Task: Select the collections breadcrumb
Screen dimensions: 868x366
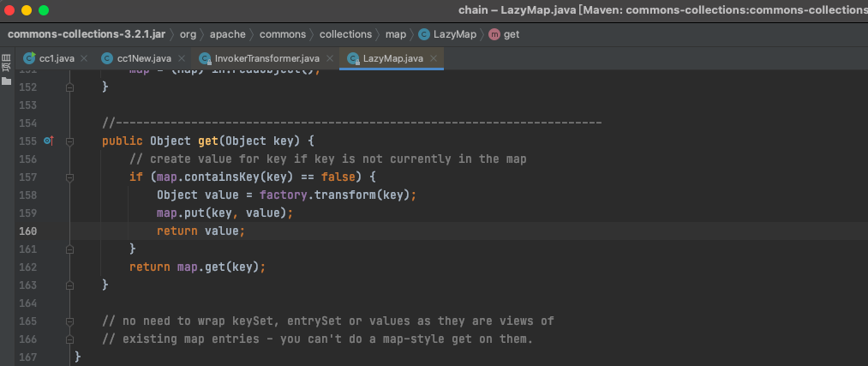Action: pyautogui.click(x=346, y=34)
